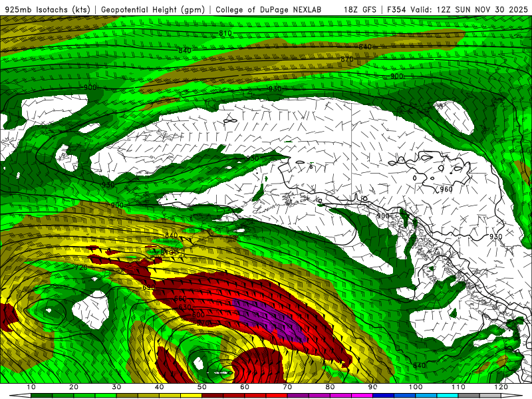The width and height of the screenshot is (532, 399).
Task: Pick the dark purple swatch starting at 70
Action: (298, 396)
